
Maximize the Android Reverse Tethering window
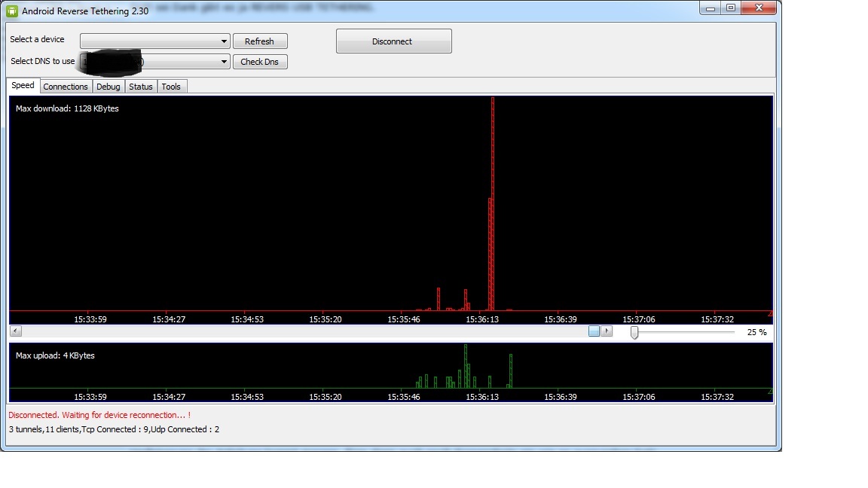tap(731, 8)
